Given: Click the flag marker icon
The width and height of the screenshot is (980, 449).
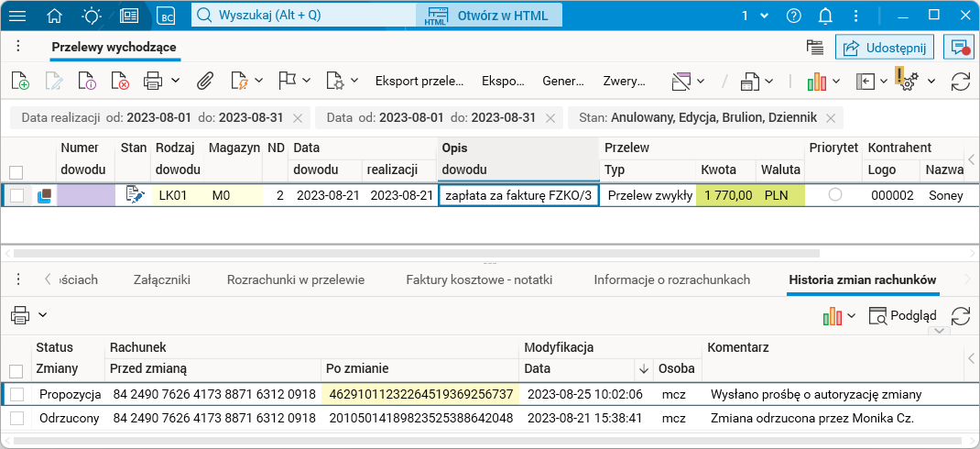Looking at the screenshot, I should click(287, 80).
